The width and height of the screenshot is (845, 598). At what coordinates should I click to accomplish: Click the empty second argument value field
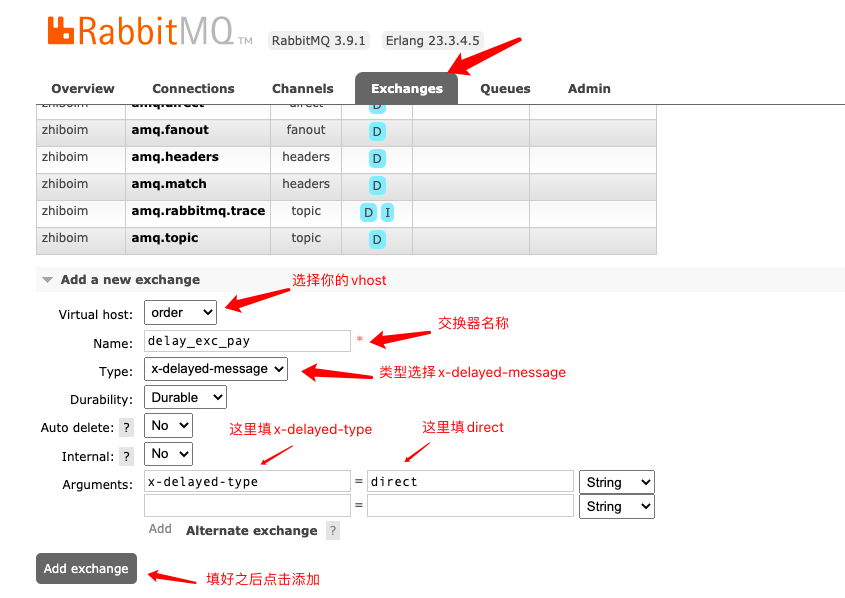(x=470, y=506)
